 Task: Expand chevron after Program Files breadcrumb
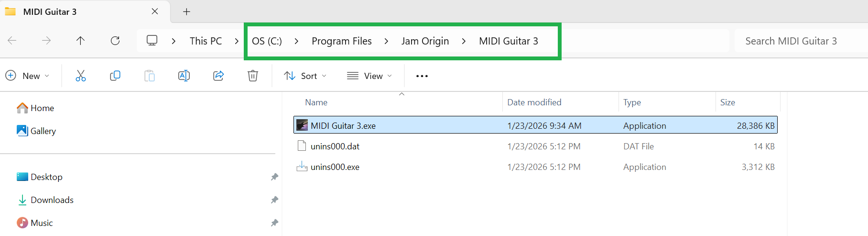(386, 41)
